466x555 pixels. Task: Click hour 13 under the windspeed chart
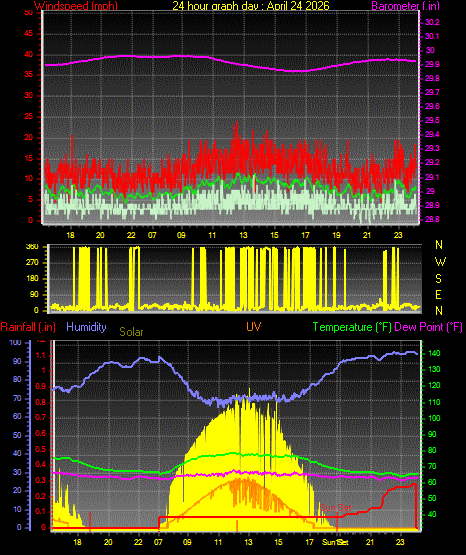(x=243, y=235)
